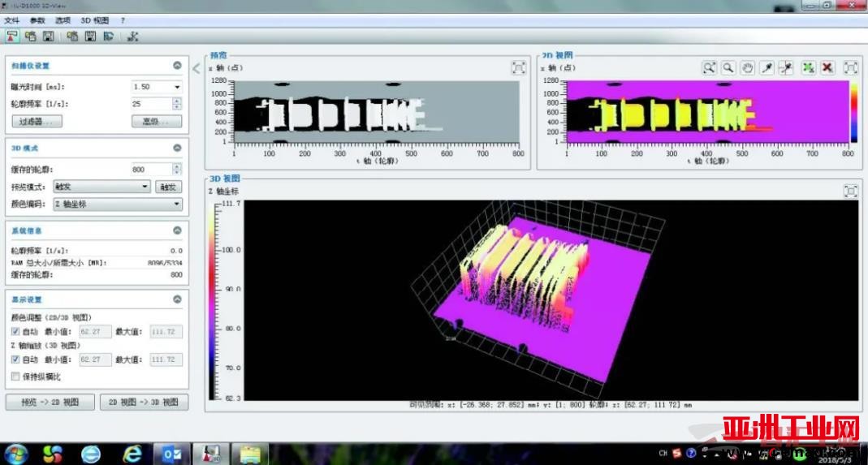Open the ? help menu
This screenshot has width=868, height=465.
pyautogui.click(x=123, y=20)
